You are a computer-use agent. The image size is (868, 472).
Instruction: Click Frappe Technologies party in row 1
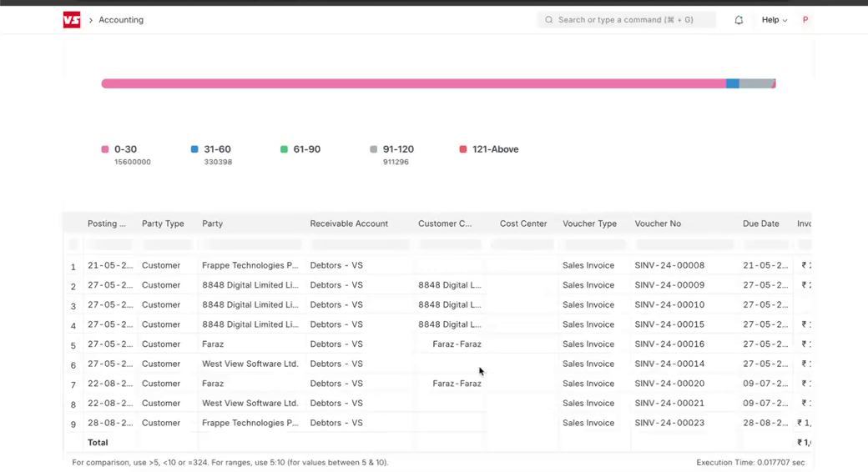(250, 265)
